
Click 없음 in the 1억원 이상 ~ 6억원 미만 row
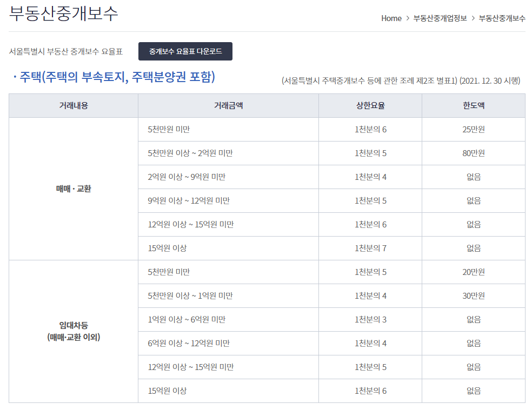pyautogui.click(x=474, y=319)
